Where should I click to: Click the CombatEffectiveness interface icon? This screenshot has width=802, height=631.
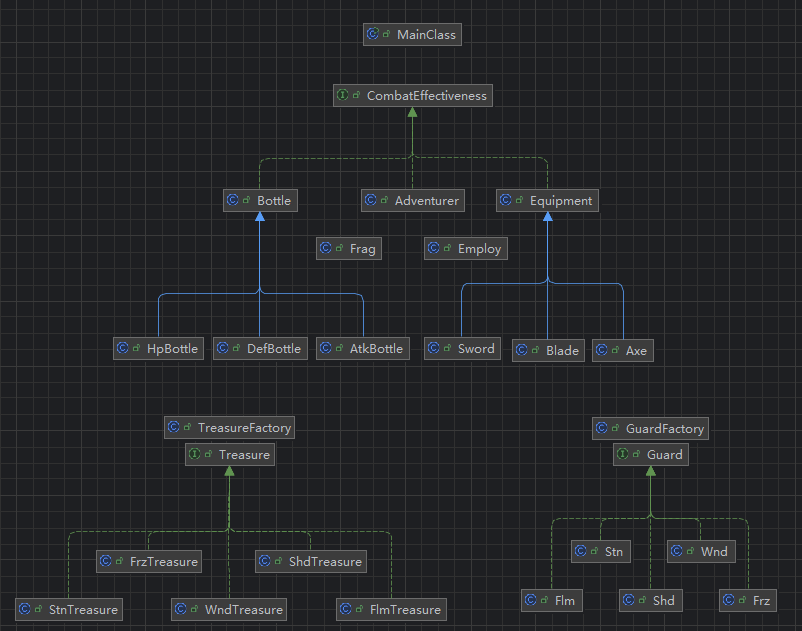tap(343, 96)
